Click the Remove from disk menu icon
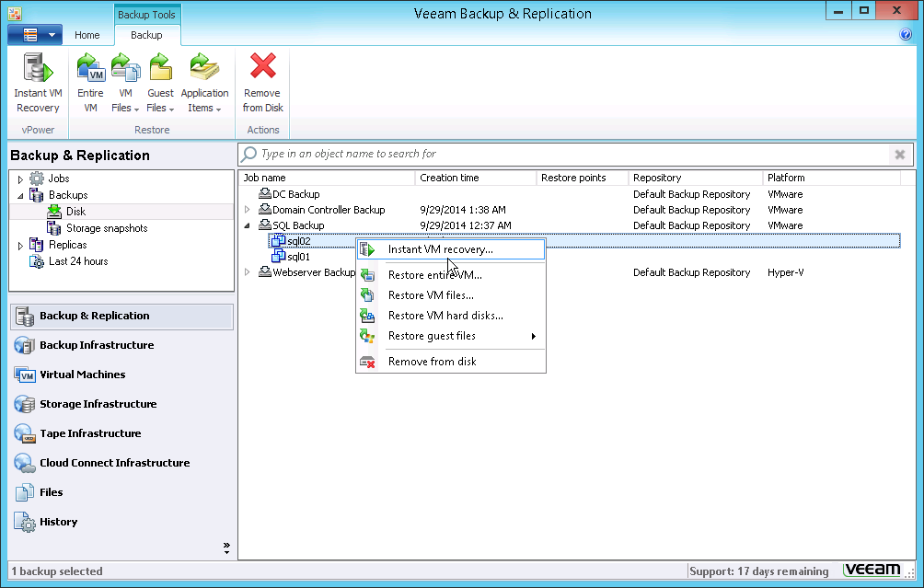 coord(367,362)
